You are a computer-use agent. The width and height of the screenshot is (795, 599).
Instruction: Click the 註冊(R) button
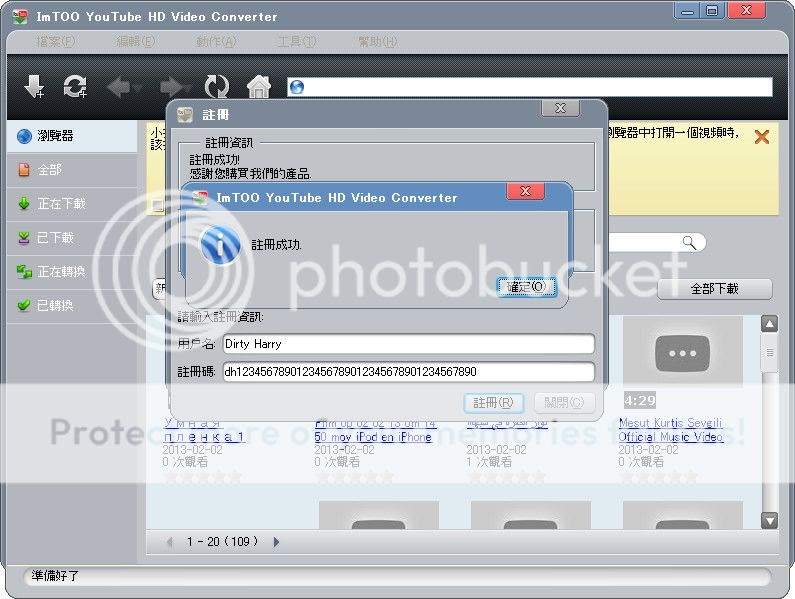[x=493, y=403]
